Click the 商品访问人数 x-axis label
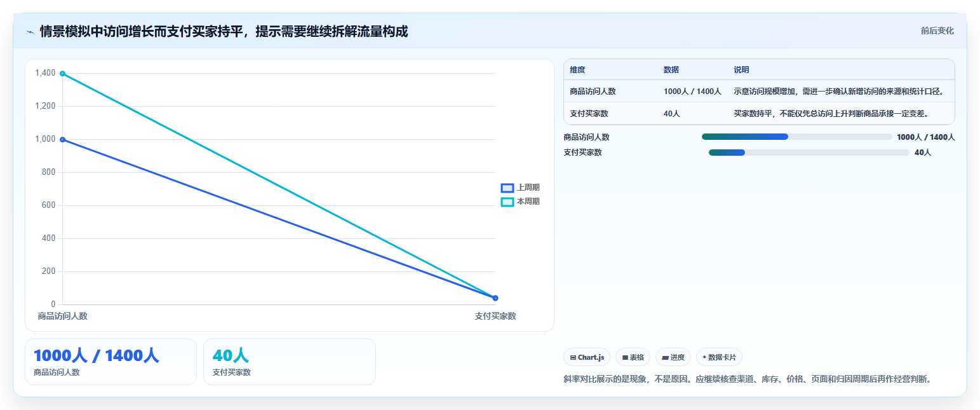The width and height of the screenshot is (980, 410). coord(62,316)
